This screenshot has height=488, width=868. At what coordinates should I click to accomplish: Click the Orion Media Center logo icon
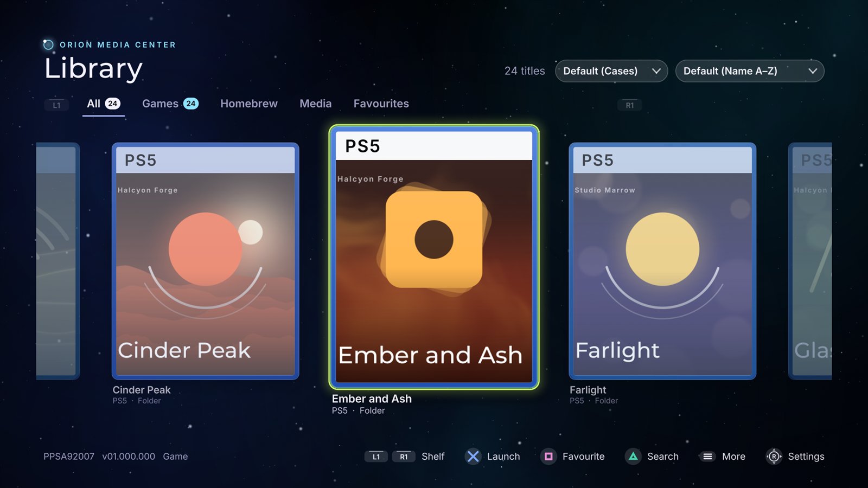coord(48,44)
